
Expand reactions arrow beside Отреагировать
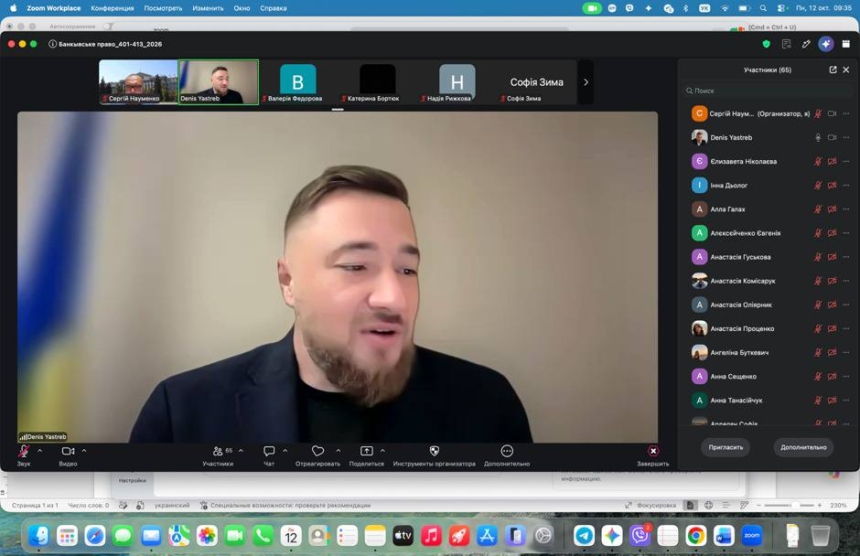[338, 451]
